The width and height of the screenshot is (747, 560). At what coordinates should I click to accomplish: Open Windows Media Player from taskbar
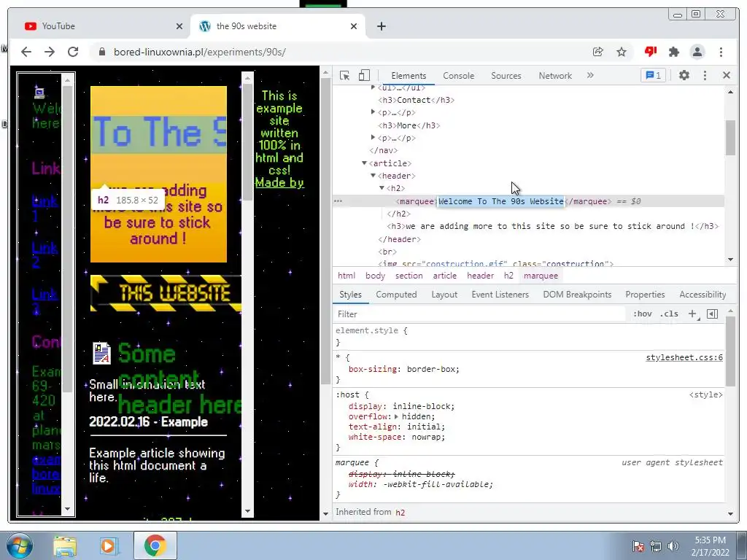109,545
